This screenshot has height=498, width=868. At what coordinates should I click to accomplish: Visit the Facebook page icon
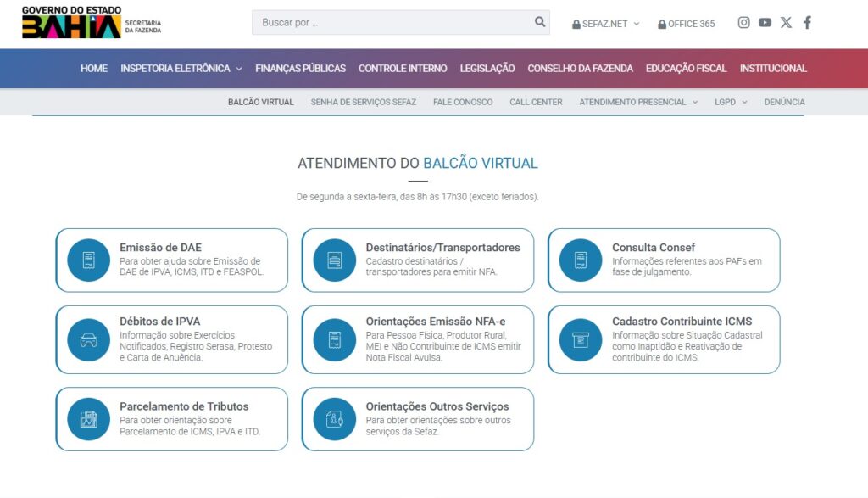coord(806,23)
